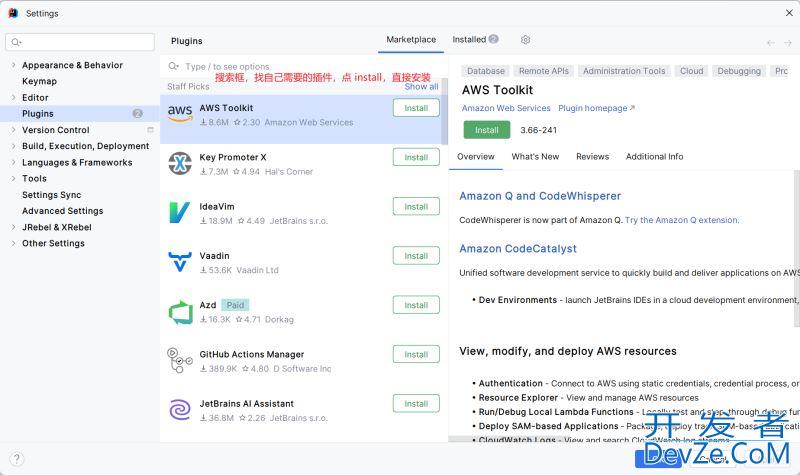800x475 pixels.
Task: Install the Azd plugin
Action: click(x=416, y=305)
